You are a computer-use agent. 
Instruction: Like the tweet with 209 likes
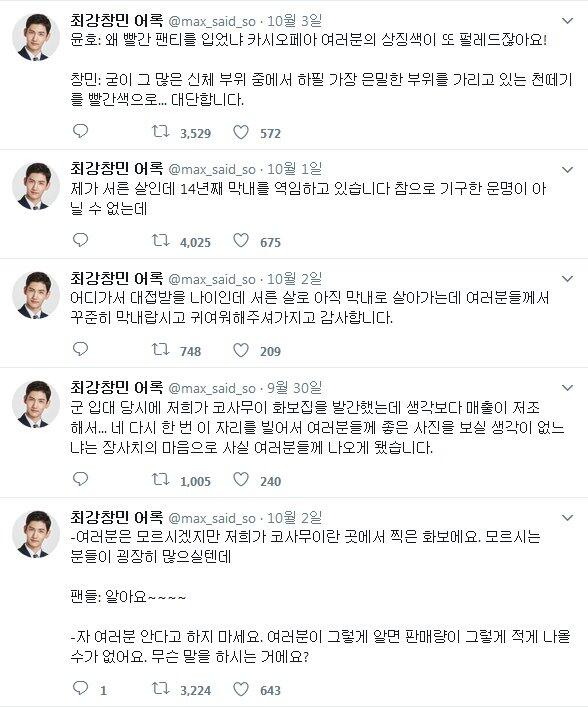point(241,350)
